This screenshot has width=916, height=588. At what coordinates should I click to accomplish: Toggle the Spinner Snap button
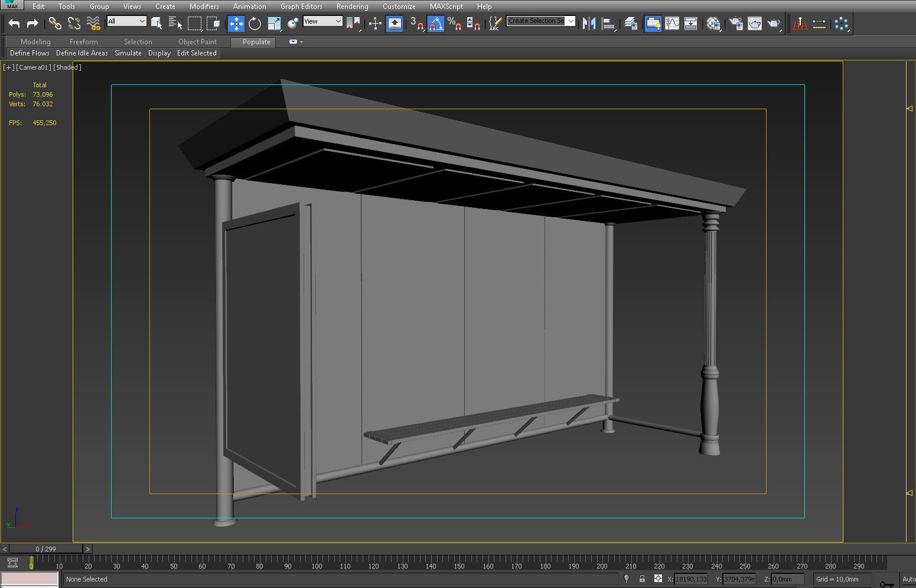[473, 24]
